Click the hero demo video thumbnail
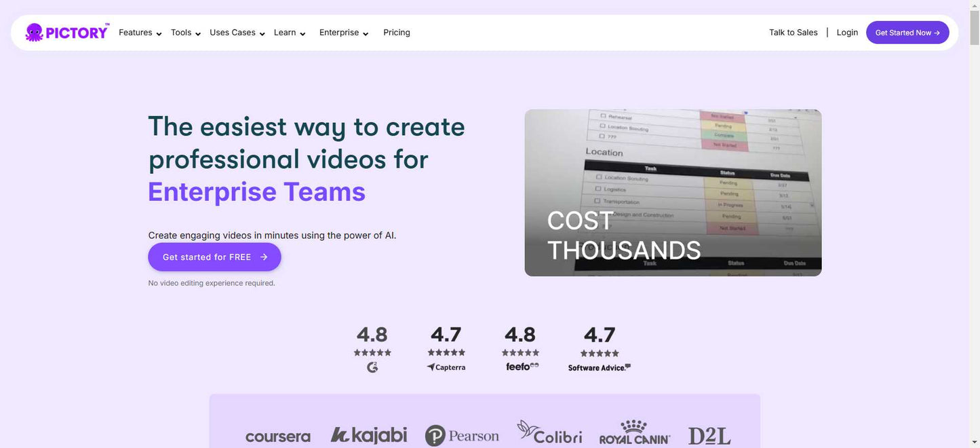 pyautogui.click(x=673, y=193)
